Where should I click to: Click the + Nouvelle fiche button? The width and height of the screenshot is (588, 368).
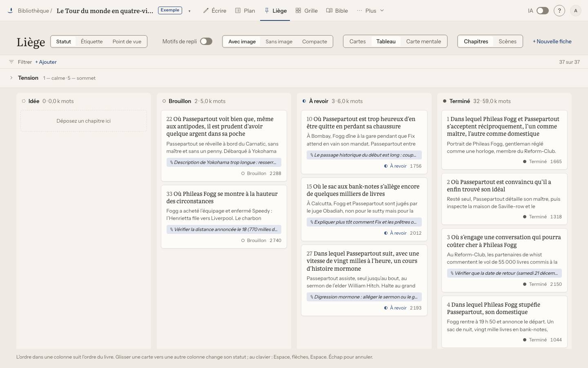pos(552,41)
